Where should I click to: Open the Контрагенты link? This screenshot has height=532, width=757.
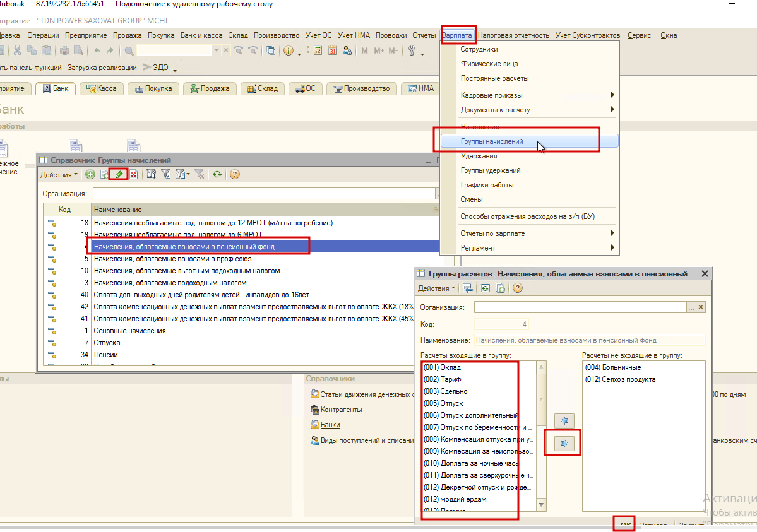[341, 410]
